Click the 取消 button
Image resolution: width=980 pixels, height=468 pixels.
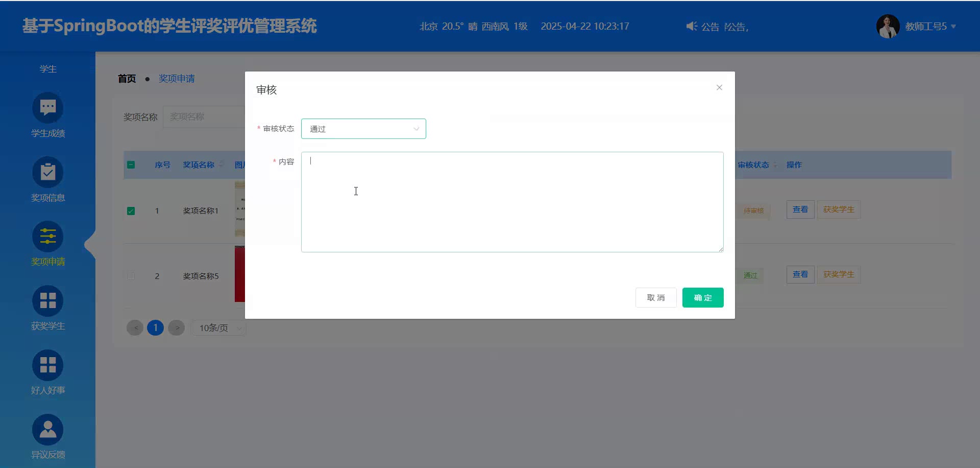click(x=656, y=297)
